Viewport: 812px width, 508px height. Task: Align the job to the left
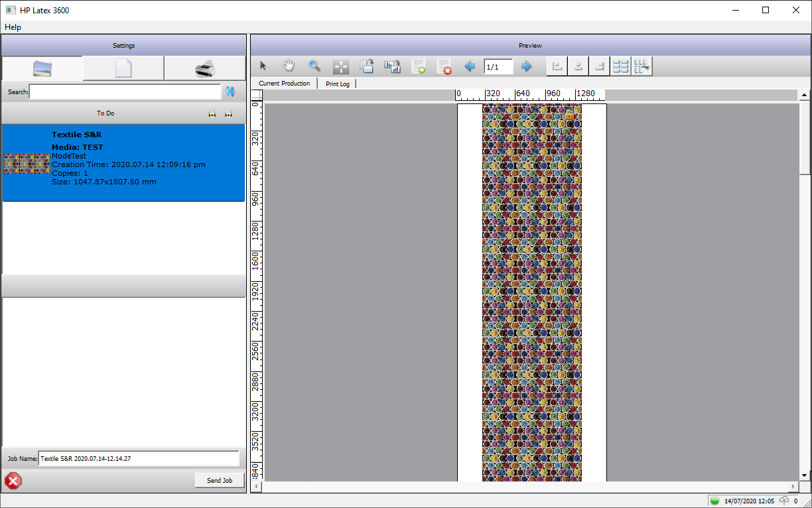pyautogui.click(x=557, y=66)
